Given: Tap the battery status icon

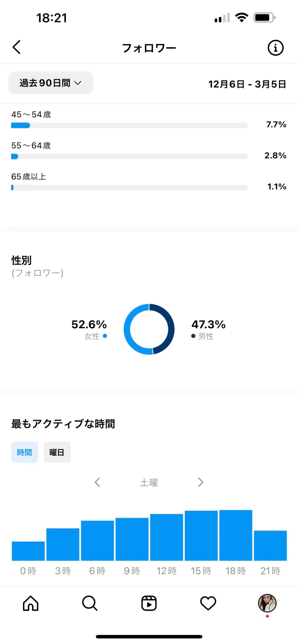Looking at the screenshot, I should (x=264, y=18).
